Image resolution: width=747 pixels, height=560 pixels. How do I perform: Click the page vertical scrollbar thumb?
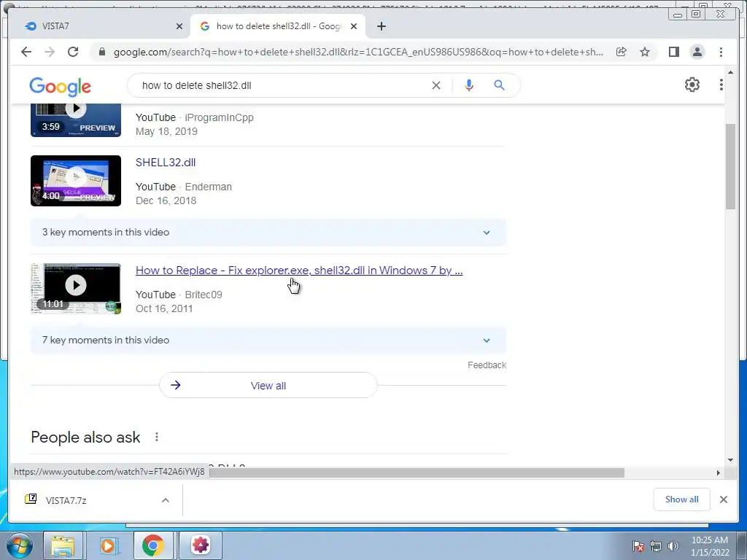pos(730,166)
